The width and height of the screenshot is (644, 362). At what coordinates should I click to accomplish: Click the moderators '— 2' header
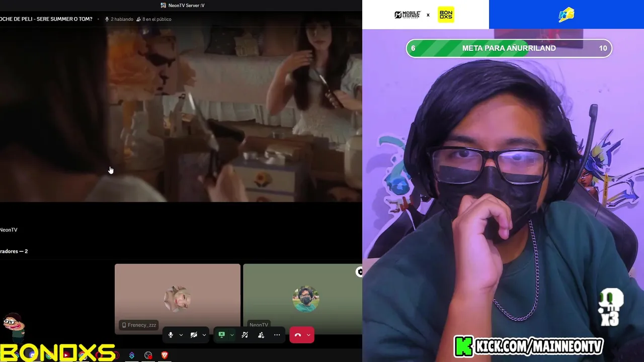click(14, 251)
